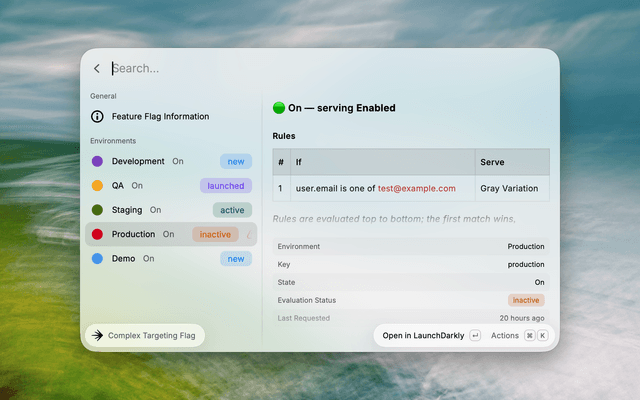Select the Staging environment row
The height and width of the screenshot is (400, 640).
tap(171, 210)
